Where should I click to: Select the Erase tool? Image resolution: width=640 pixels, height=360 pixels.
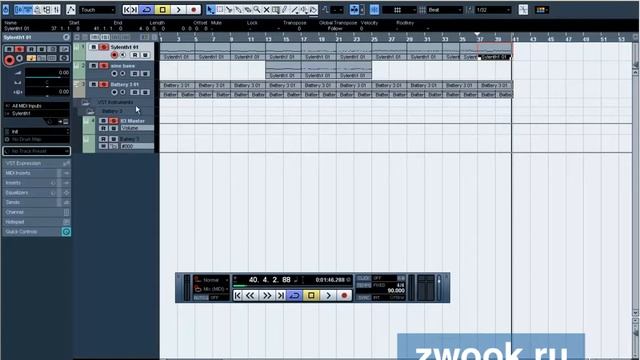tap(248, 10)
